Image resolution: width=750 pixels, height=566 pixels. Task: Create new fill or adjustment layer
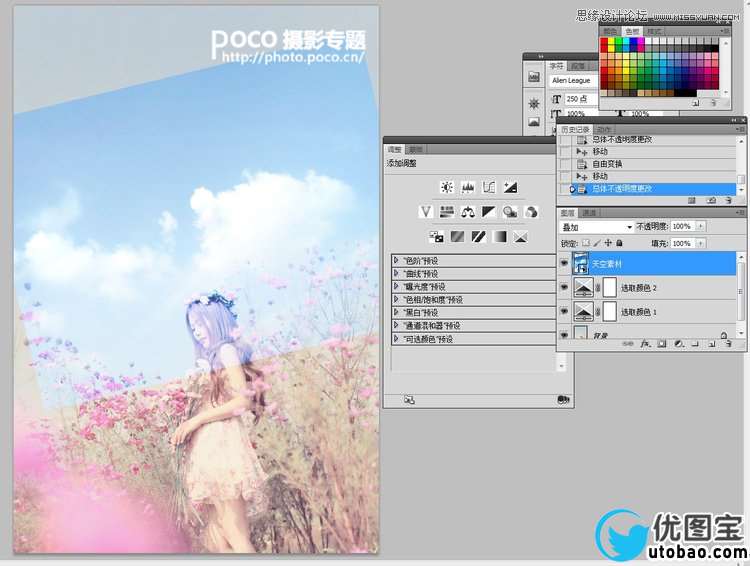coord(678,344)
